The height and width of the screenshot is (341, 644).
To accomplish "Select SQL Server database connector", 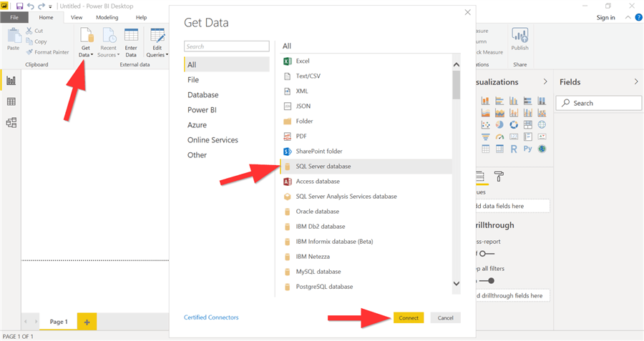I will [x=366, y=166].
